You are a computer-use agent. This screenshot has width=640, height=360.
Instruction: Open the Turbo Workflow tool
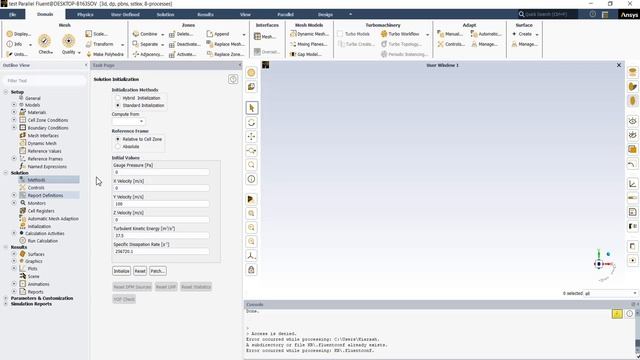[x=400, y=34]
